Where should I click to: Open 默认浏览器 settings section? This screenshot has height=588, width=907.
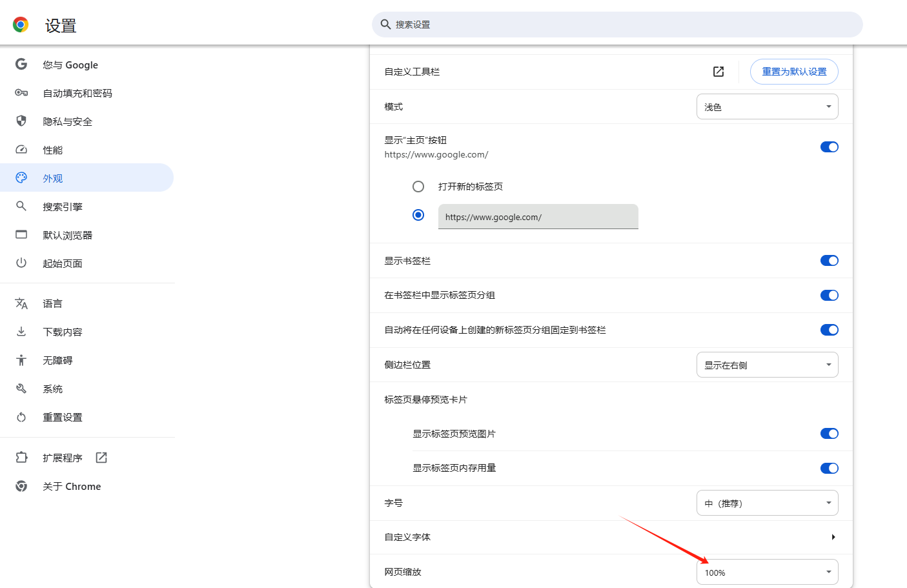87,235
